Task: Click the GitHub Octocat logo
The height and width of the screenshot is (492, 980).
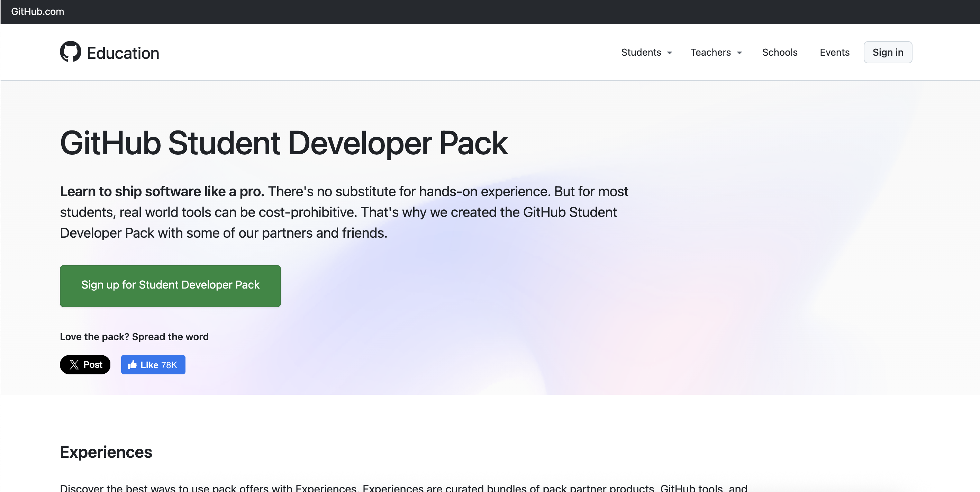Action: click(70, 51)
